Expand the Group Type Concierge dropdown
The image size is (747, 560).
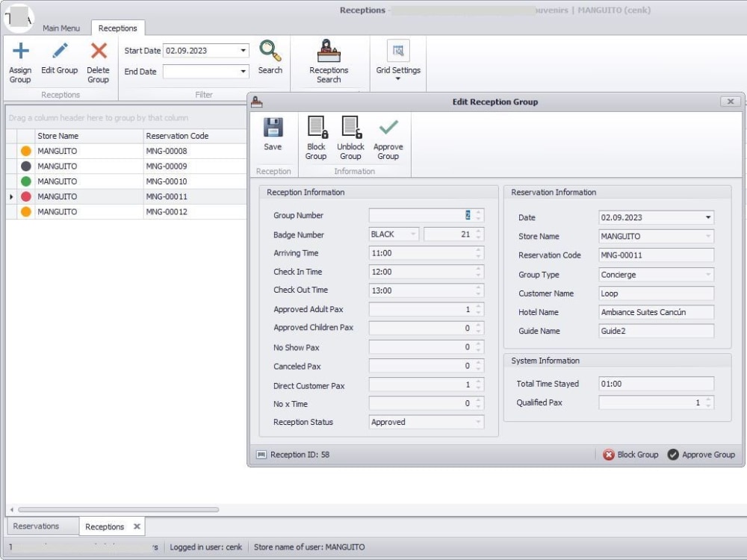click(708, 275)
